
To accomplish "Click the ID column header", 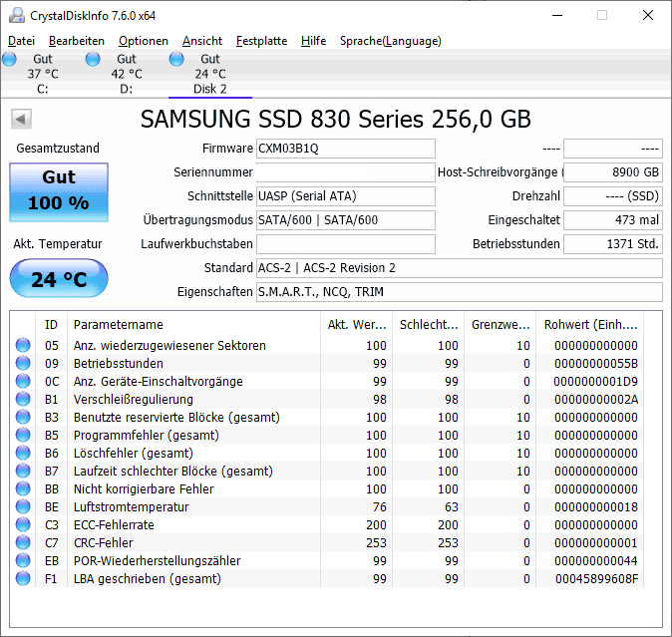I will (x=51, y=325).
